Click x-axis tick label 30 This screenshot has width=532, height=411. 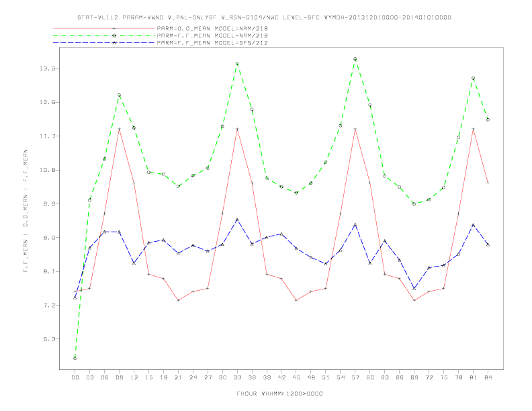point(222,377)
